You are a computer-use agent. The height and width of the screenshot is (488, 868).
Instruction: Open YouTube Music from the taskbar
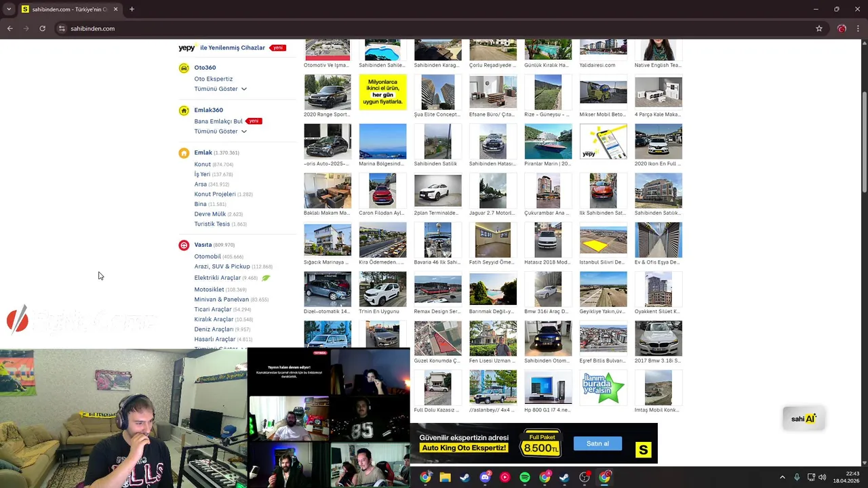[505, 477]
